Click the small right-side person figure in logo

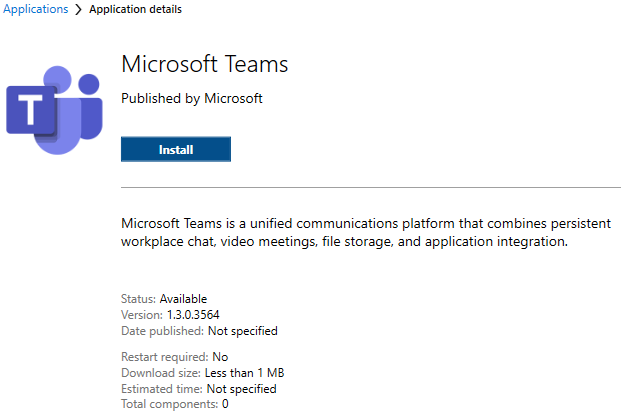[90, 106]
